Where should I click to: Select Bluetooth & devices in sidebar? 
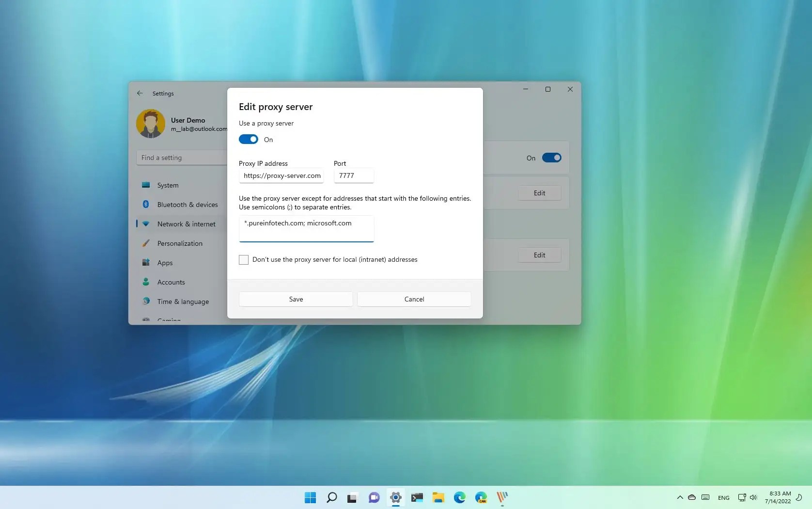(187, 204)
